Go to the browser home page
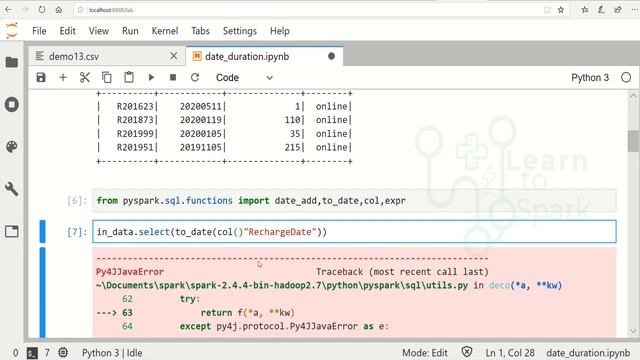Screen dimensions: 640x360 [59, 9]
